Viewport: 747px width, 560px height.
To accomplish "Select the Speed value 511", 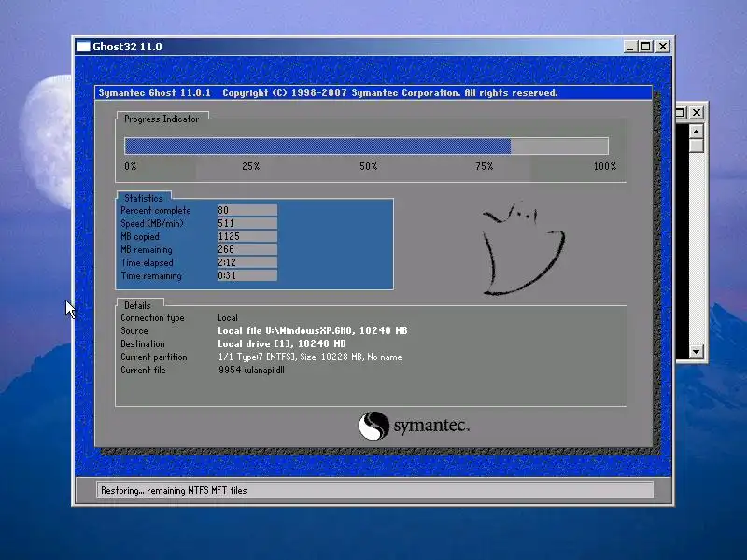I will (247, 223).
